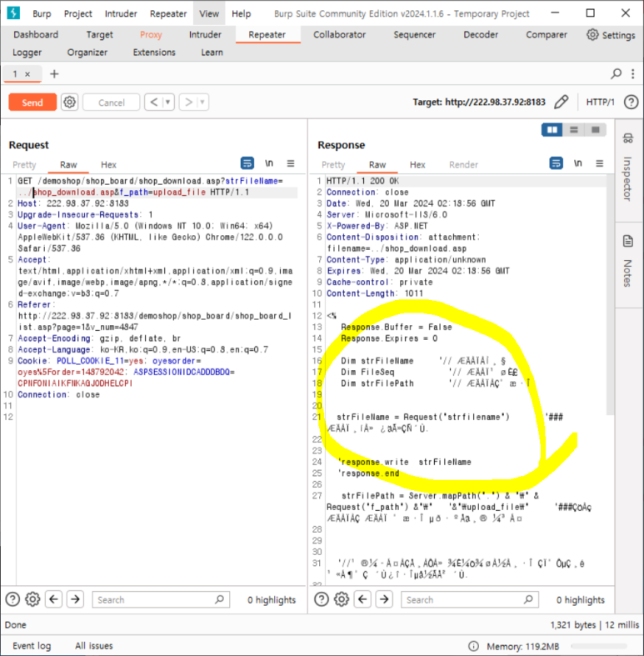The image size is (644, 656).
Task: Open the Help menu
Action: 242,13
